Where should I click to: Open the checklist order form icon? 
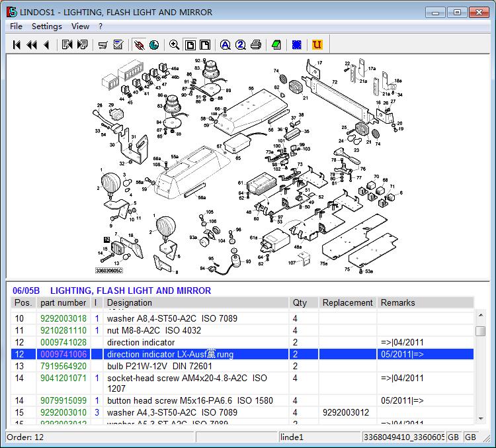point(118,45)
